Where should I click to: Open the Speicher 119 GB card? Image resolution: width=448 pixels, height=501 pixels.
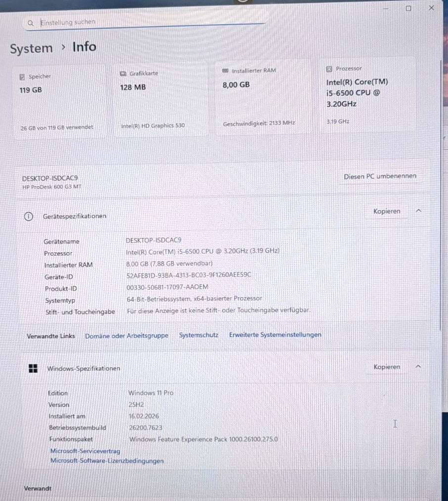point(59,102)
